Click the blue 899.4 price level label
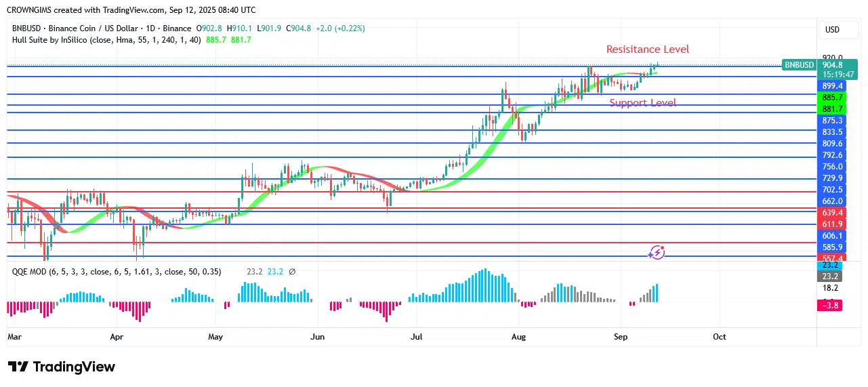The height and width of the screenshot is (387, 868). point(832,86)
